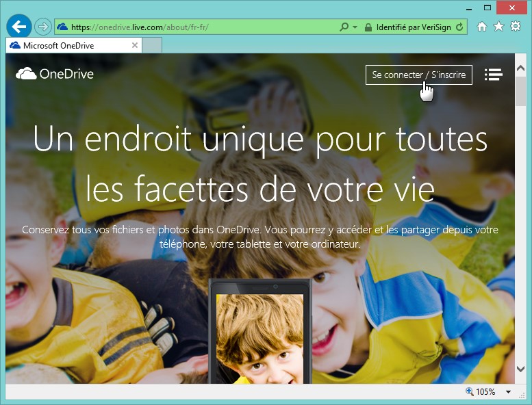Viewport: 532px width, 405px height.
Task: Open Favorites with the star icon
Action: click(x=498, y=27)
